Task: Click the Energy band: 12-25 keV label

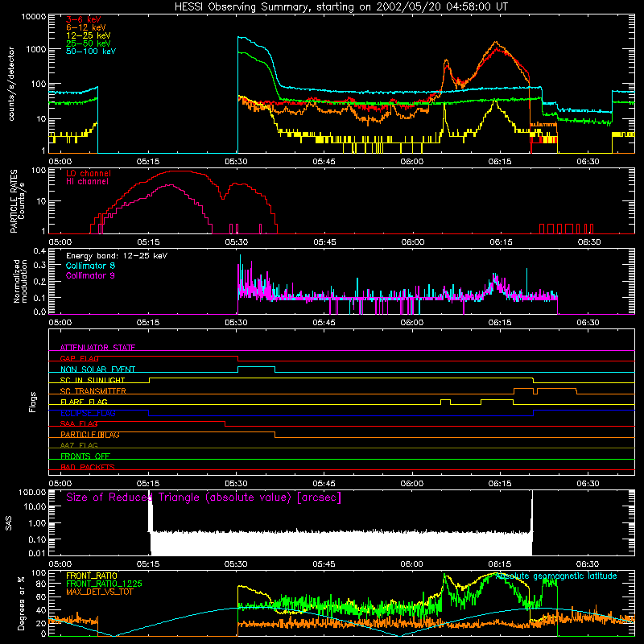Action: click(x=117, y=256)
